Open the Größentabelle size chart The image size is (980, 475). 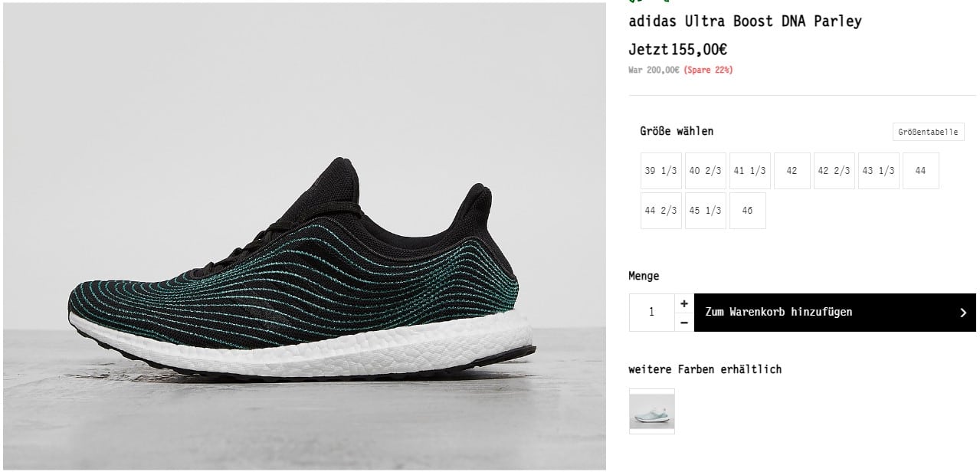pos(928,132)
